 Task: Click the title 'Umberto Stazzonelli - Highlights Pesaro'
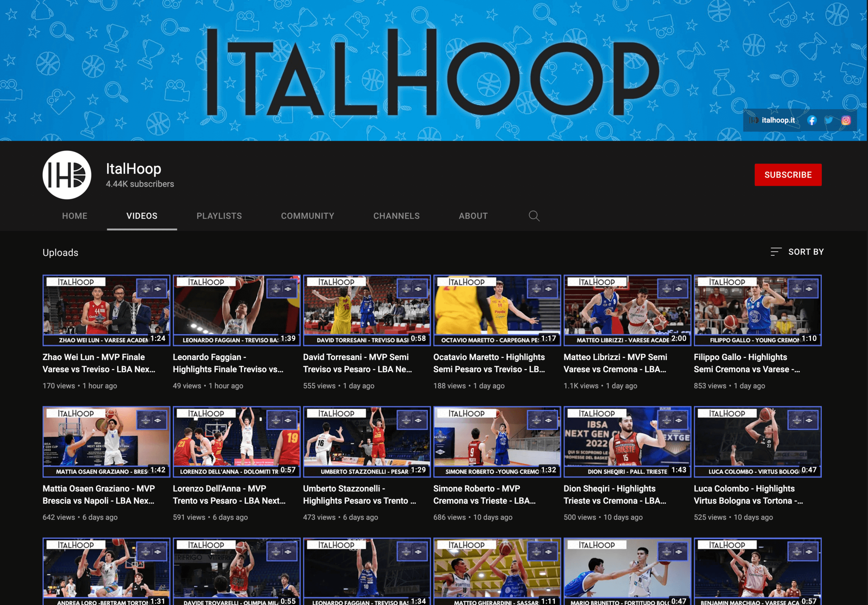360,495
